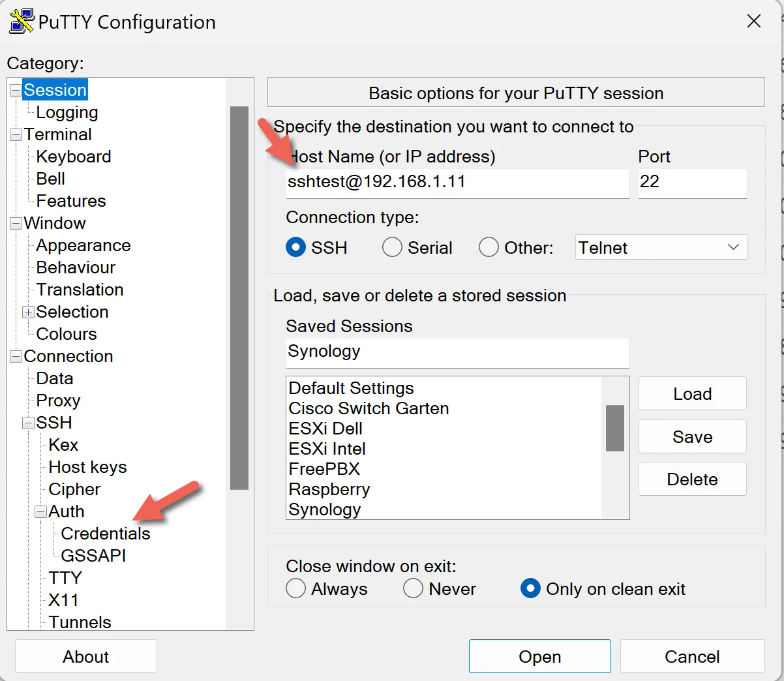Screen dimensions: 784x681
Task: Choose Never for close window on exit
Action: point(413,588)
